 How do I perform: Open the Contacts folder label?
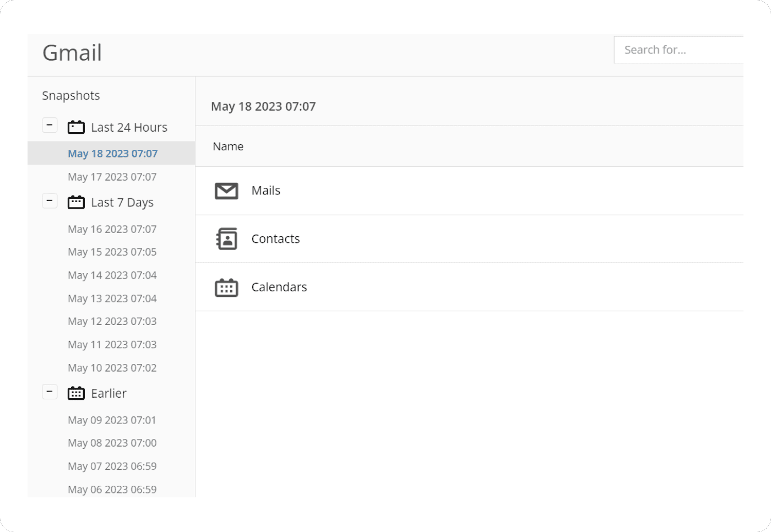point(275,239)
